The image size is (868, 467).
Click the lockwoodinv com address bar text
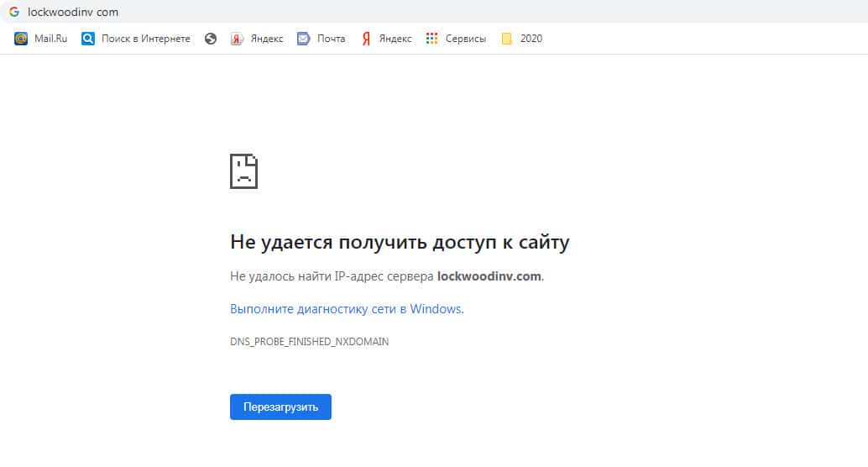tap(73, 12)
